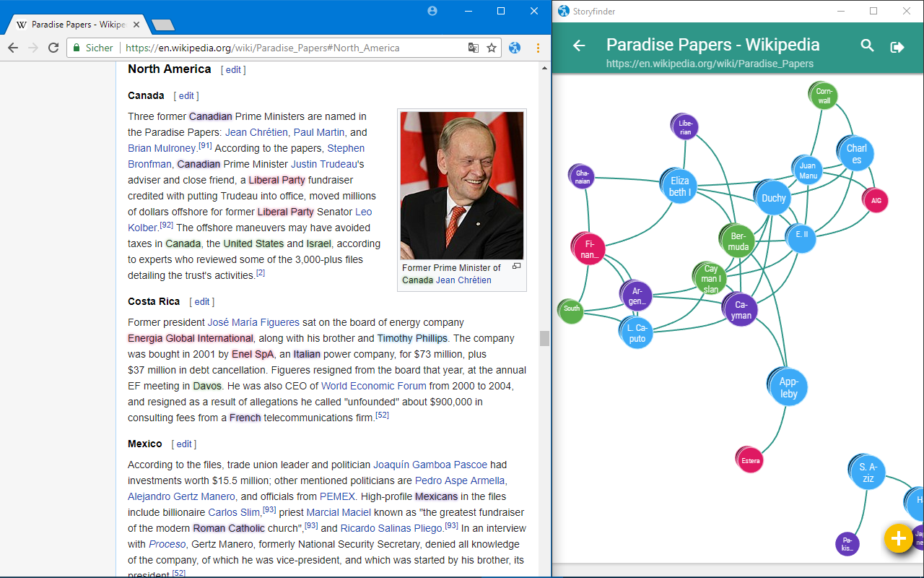Open citation reference 91
Viewport: 924px width, 578px height.
[x=205, y=145]
